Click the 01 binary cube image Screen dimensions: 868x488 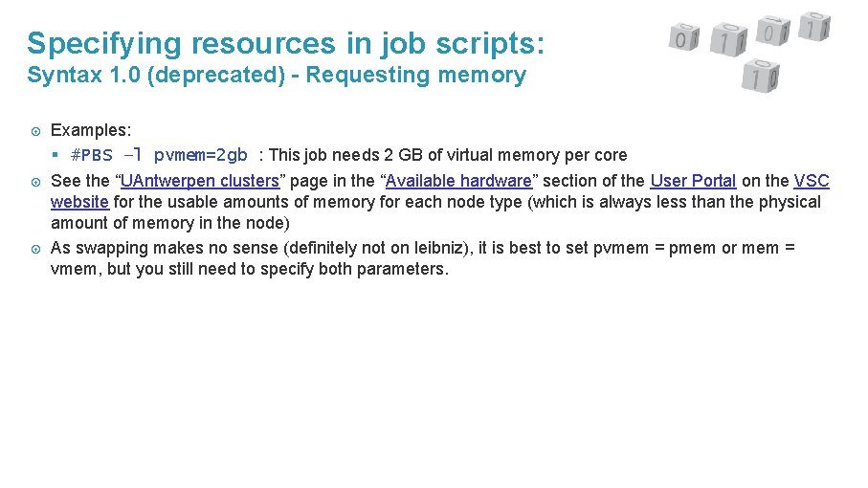point(684,37)
